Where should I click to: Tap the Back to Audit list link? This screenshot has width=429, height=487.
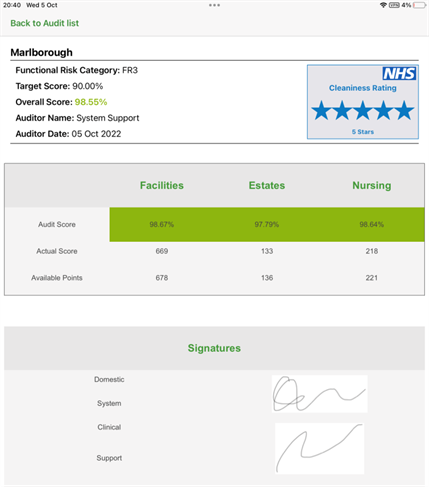(44, 23)
